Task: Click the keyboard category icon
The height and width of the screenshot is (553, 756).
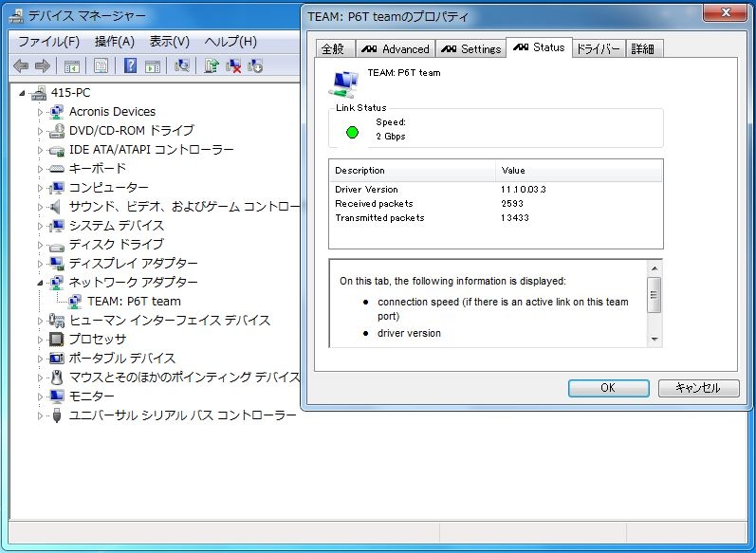Action: click(56, 169)
